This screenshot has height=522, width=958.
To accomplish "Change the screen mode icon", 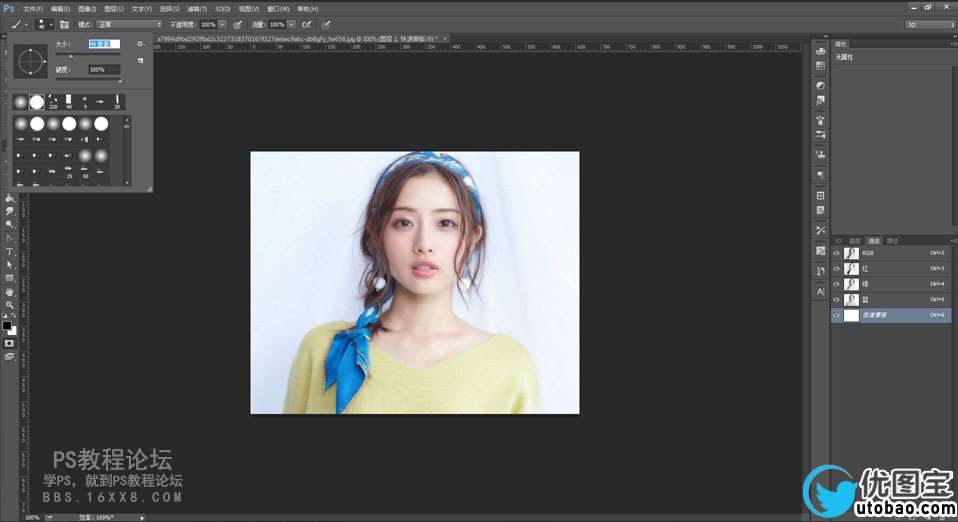I will click(9, 356).
